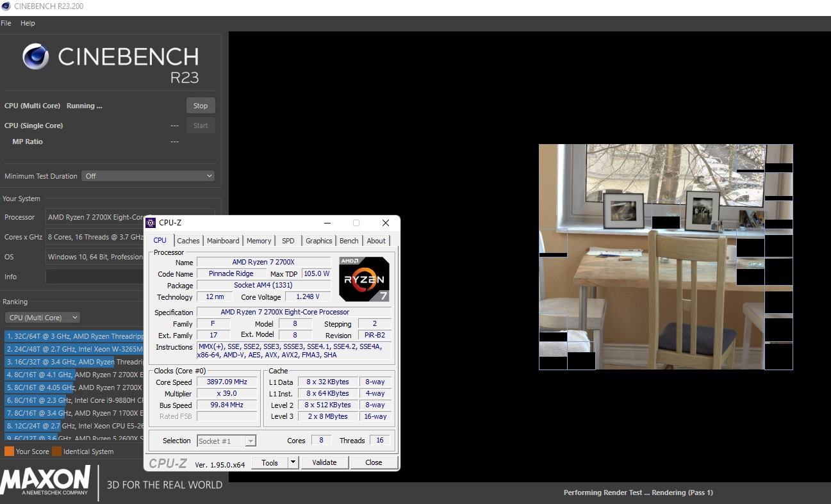Image resolution: width=831 pixels, height=504 pixels.
Task: Select ranking entry 1, 32C/64T Threadripper
Action: click(74, 336)
